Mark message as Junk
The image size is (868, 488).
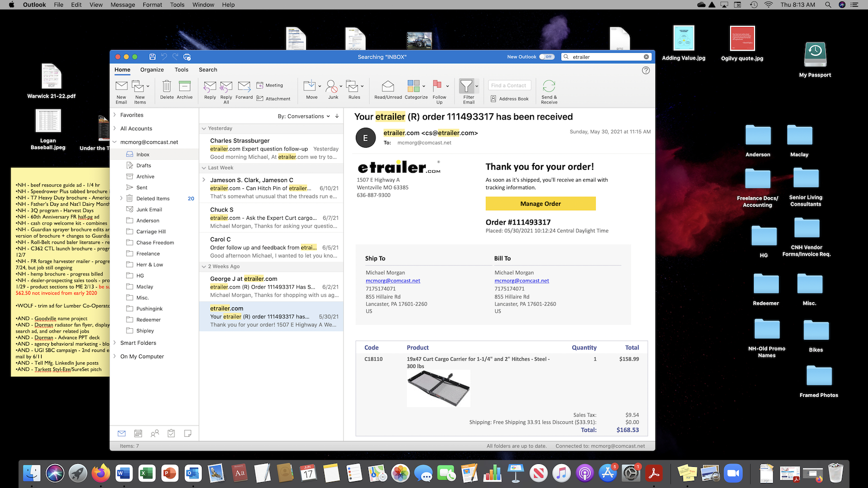(x=333, y=90)
